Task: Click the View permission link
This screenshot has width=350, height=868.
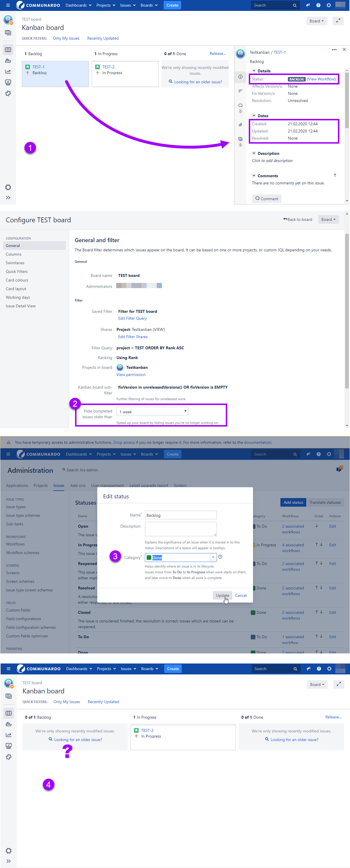Action: [131, 375]
